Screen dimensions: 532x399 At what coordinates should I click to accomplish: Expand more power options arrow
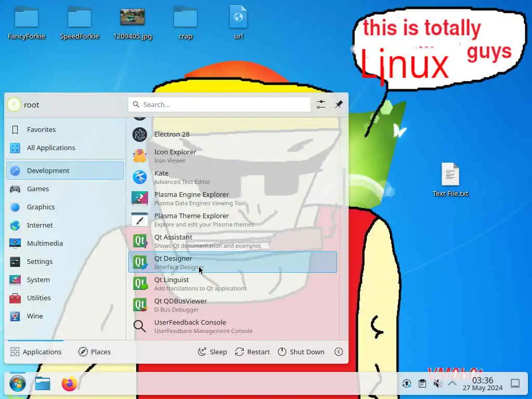tap(339, 352)
